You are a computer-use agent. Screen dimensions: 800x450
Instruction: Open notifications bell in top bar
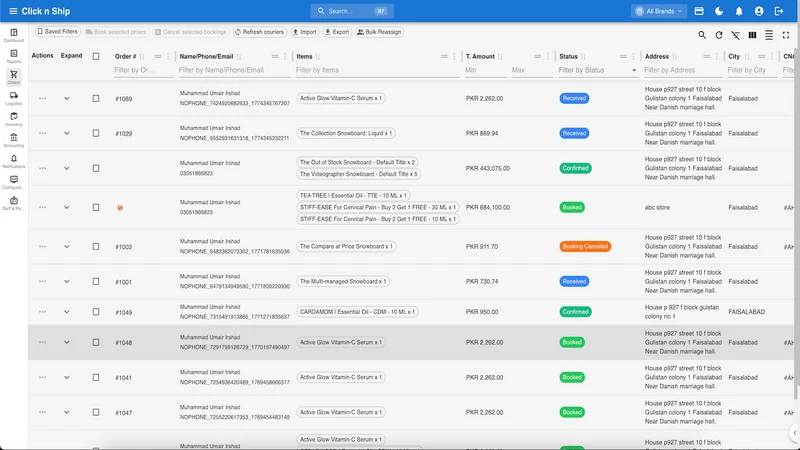click(x=739, y=11)
